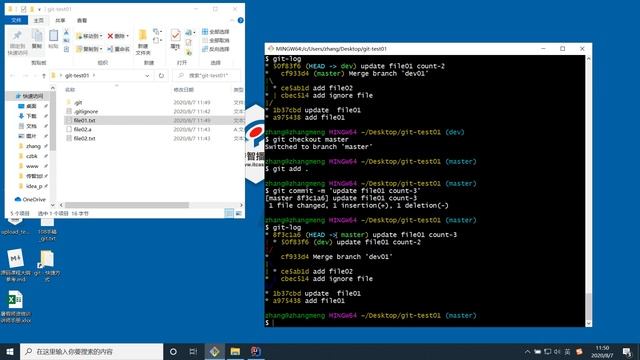Click the large icons view button in status bar
The image size is (640, 360).
239,213
